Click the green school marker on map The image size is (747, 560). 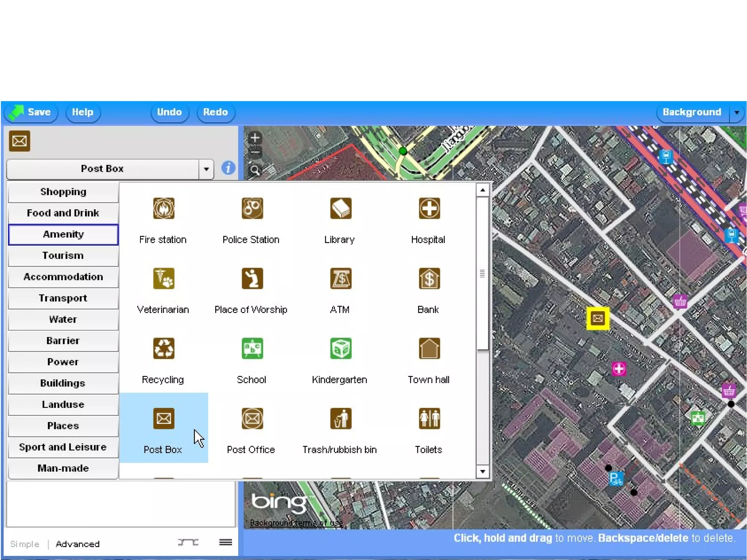(698, 418)
